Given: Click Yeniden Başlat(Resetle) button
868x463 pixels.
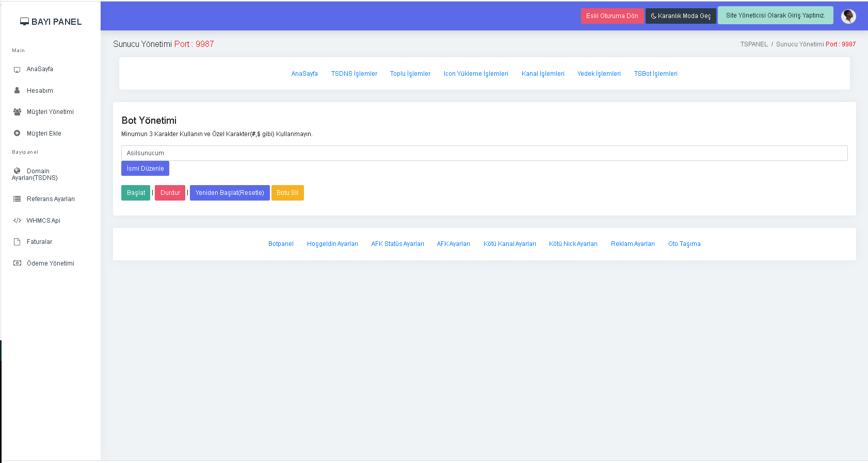Looking at the screenshot, I should click(230, 193).
